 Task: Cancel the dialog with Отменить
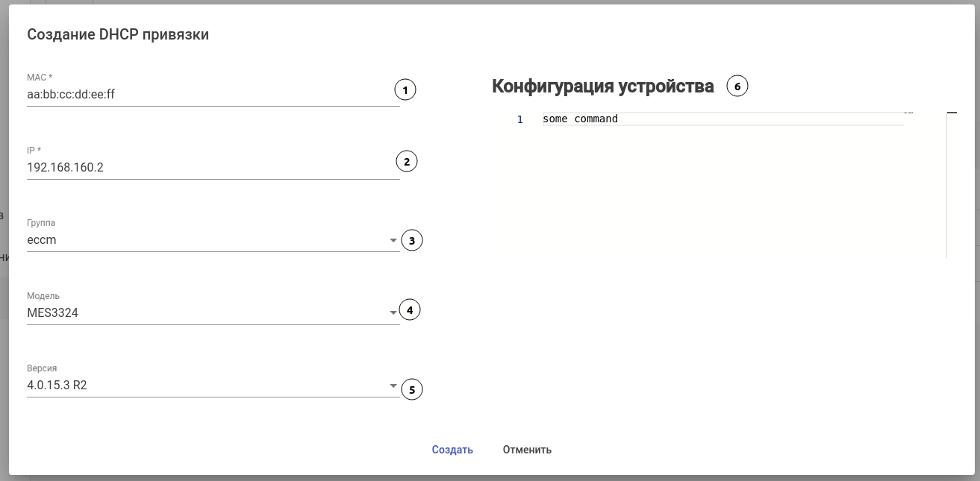tap(527, 450)
